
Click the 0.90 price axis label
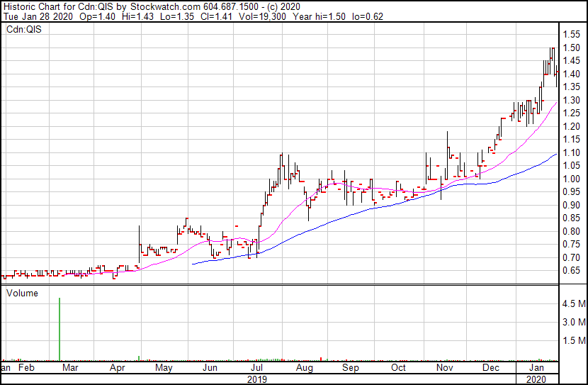572,205
